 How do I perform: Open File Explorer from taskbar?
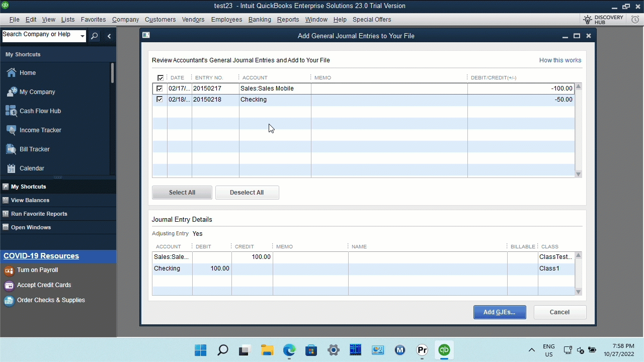tap(267, 350)
